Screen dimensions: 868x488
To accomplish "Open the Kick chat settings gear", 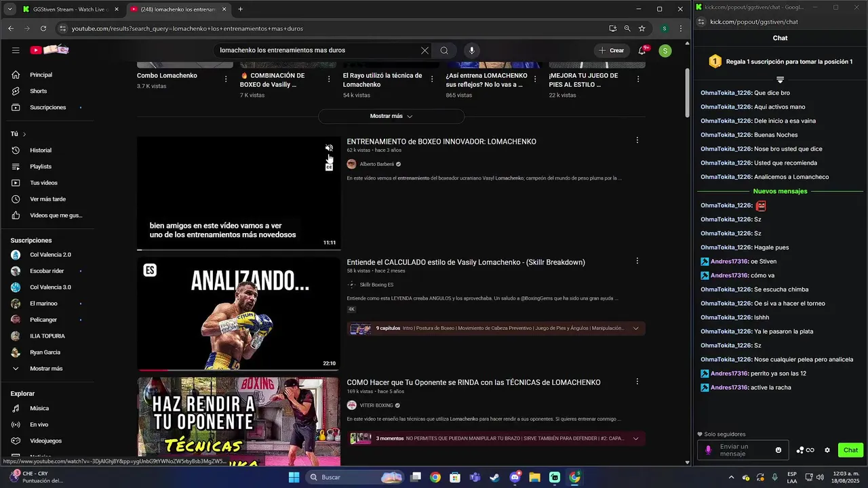I will (x=827, y=450).
